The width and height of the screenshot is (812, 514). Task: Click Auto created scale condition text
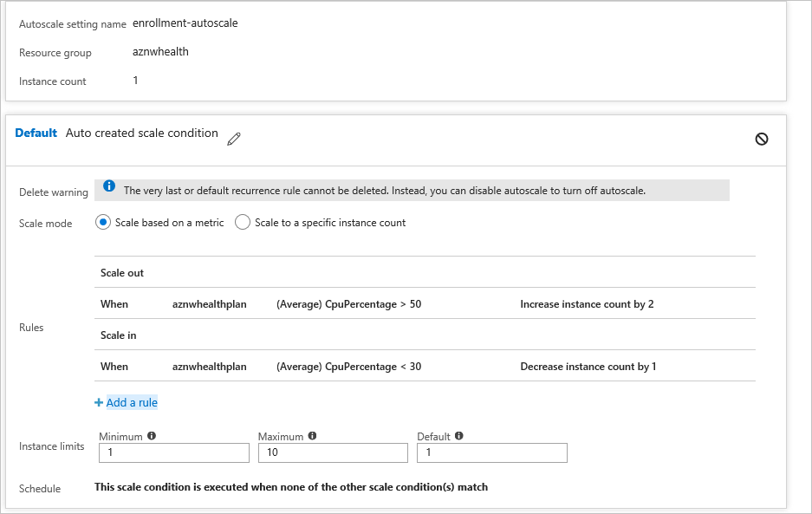(x=142, y=133)
